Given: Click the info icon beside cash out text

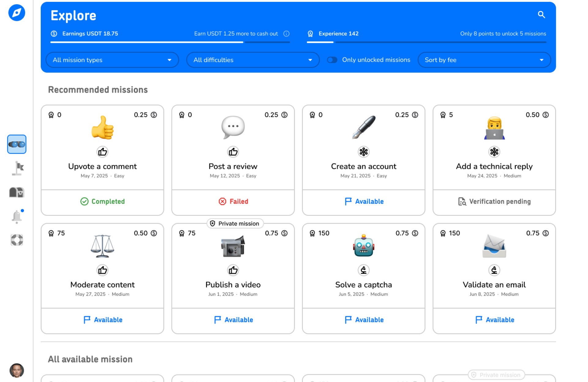Looking at the screenshot, I should click(x=287, y=34).
